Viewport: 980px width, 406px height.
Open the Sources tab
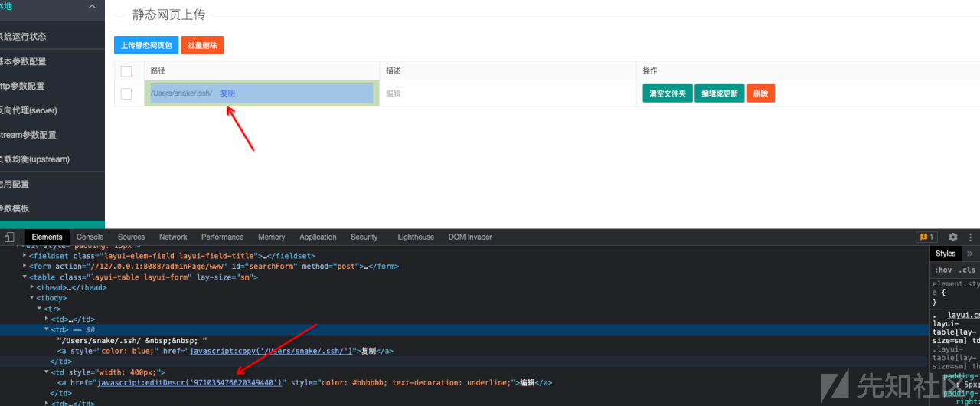(x=131, y=237)
